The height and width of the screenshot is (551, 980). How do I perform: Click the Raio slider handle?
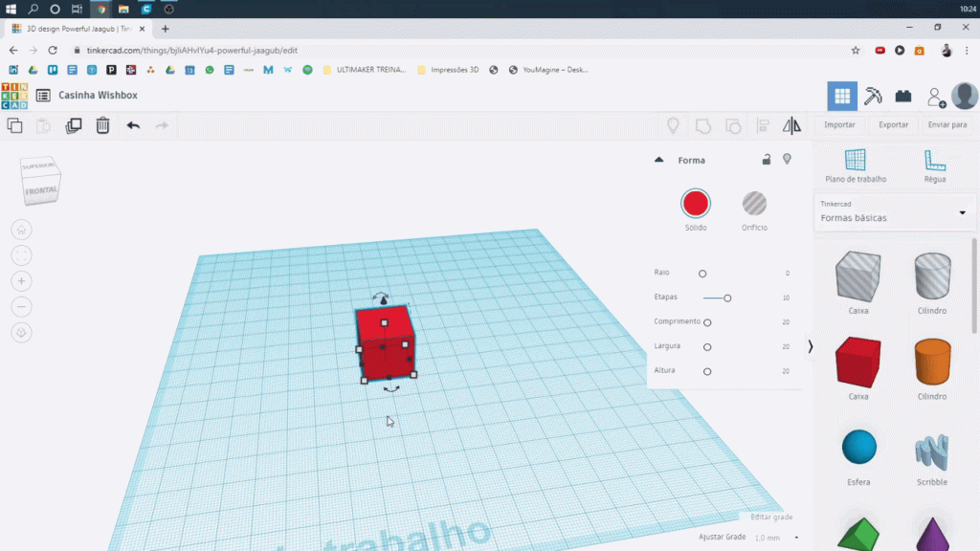tap(702, 274)
